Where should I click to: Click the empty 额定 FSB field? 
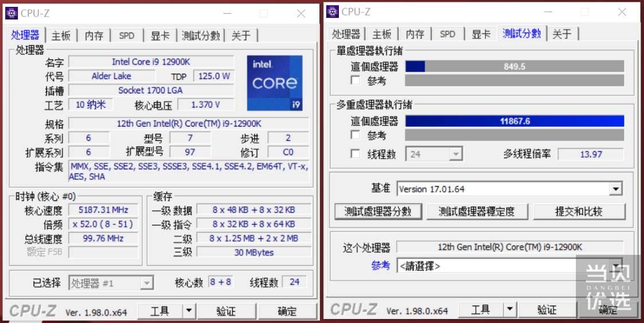coord(103,252)
